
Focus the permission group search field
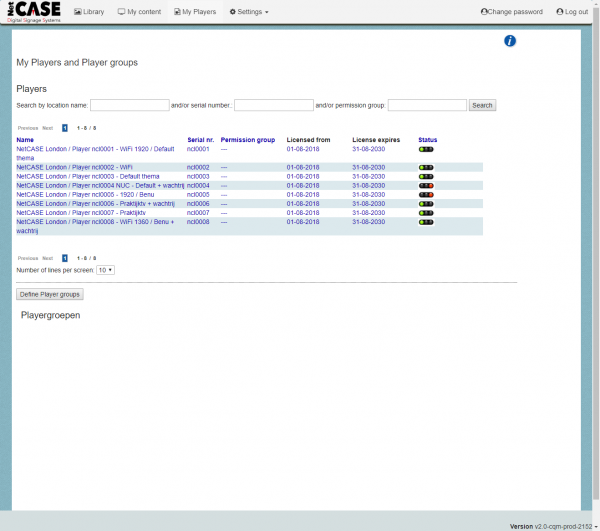[427, 105]
